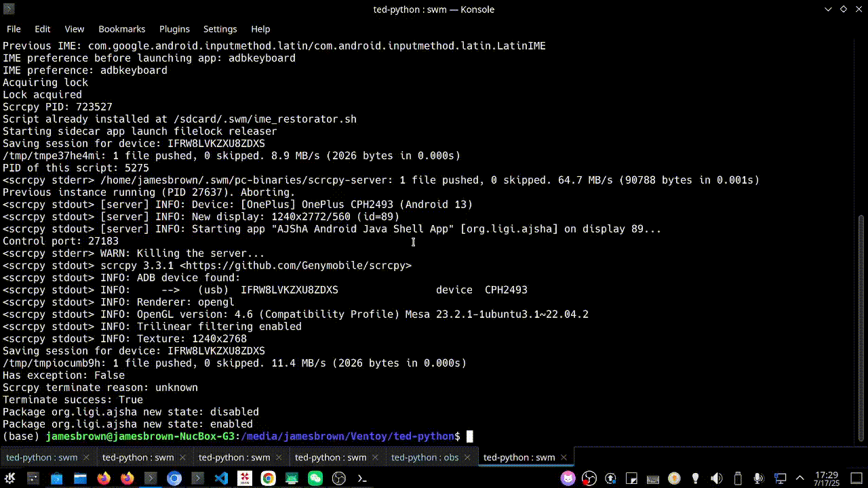Mute the speaker volume in system tray
Image resolution: width=868 pixels, height=488 pixels.
[x=716, y=478]
